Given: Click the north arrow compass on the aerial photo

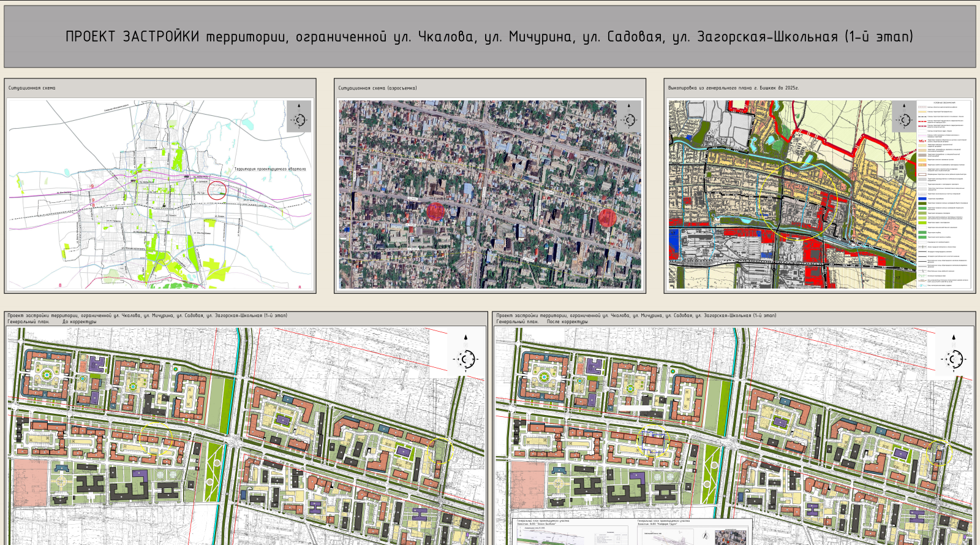Looking at the screenshot, I should point(629,118).
